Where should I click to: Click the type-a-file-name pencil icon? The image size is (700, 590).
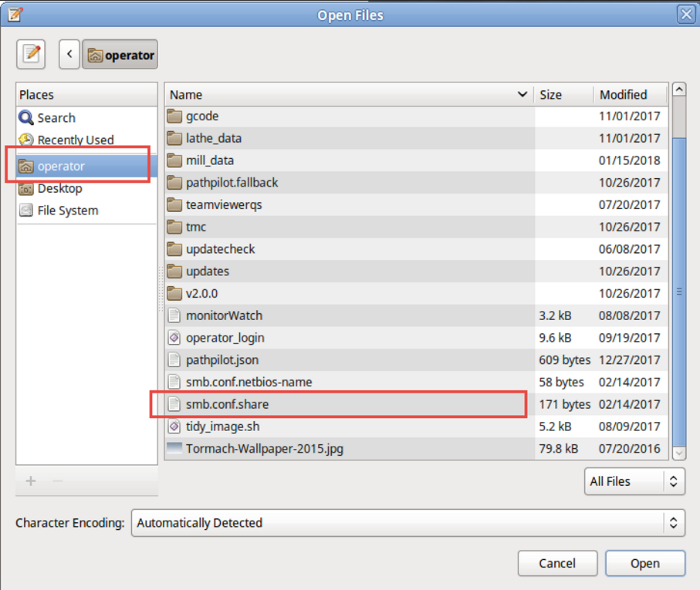click(31, 55)
